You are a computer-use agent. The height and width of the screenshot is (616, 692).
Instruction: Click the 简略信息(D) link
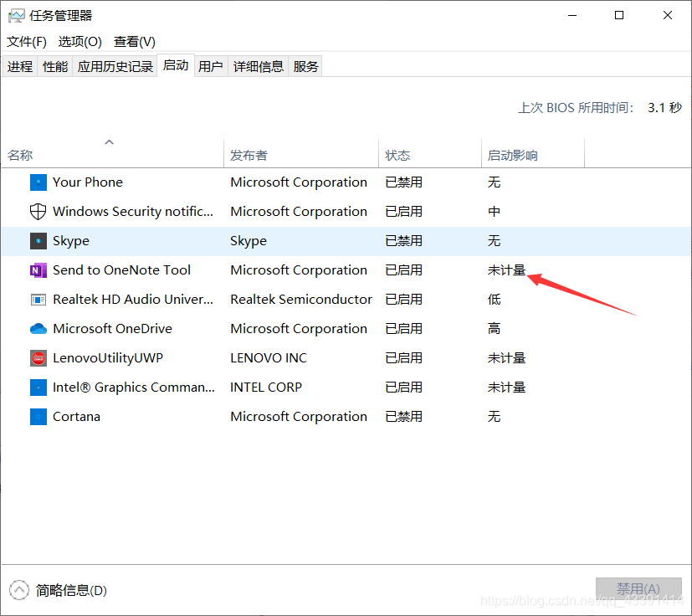pos(71,590)
